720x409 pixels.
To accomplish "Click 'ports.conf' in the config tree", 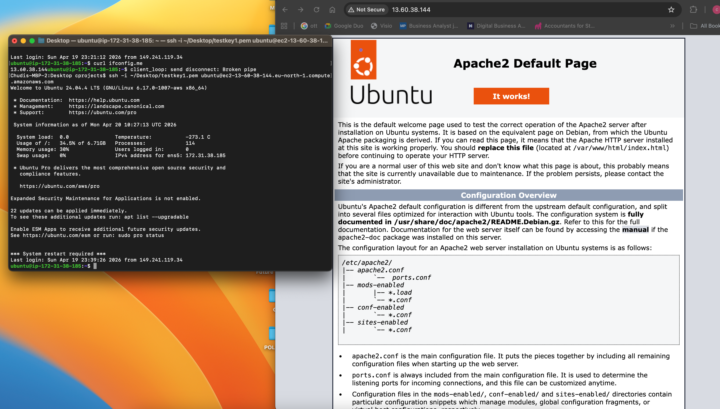I will 411,277.
